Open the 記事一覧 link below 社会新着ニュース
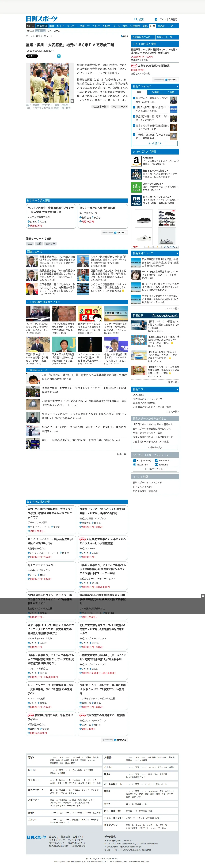This screenshot has width=205, height=868. [122, 454]
